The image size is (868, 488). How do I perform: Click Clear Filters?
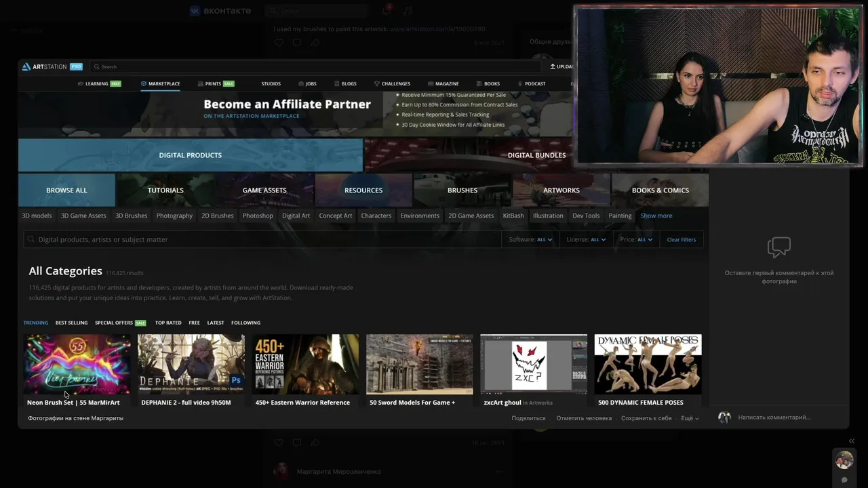point(682,239)
